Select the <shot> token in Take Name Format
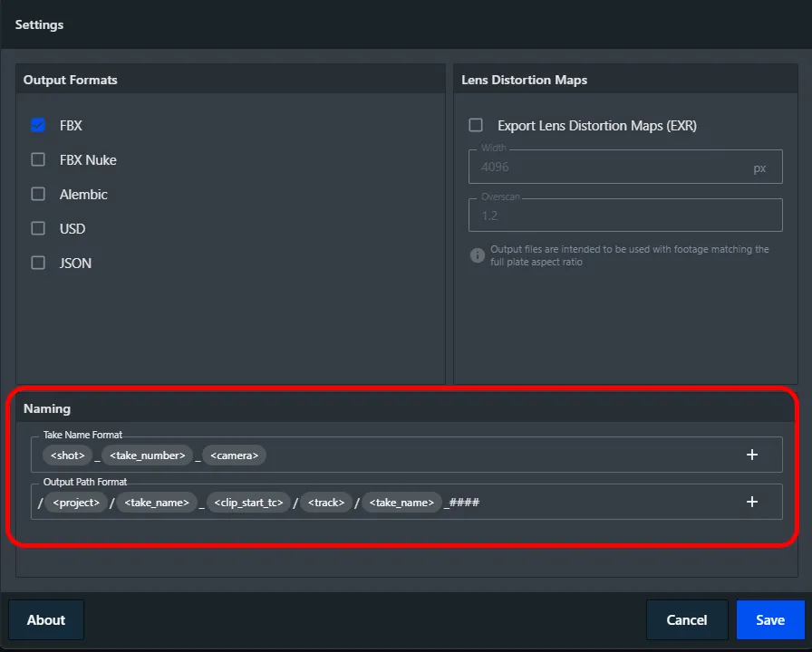 tap(67, 455)
